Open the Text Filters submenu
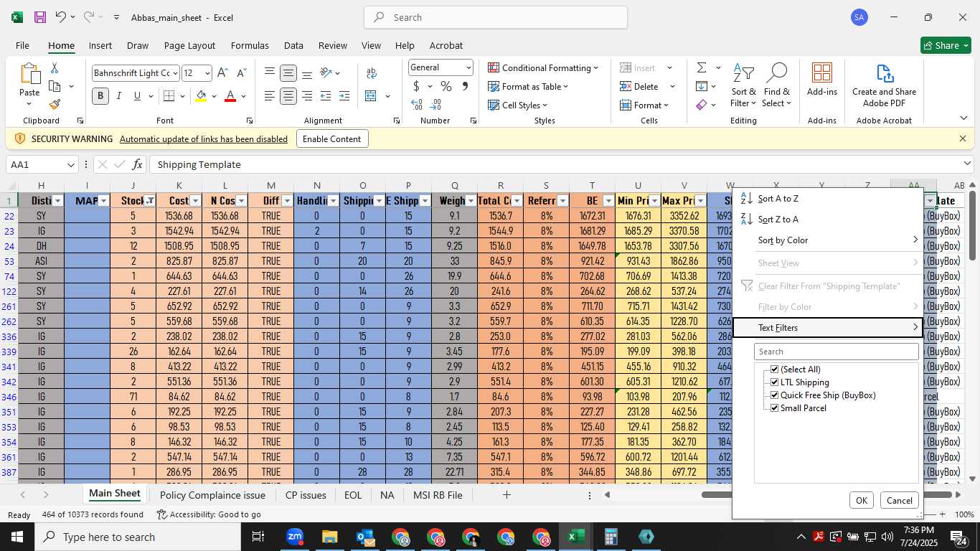 [828, 327]
